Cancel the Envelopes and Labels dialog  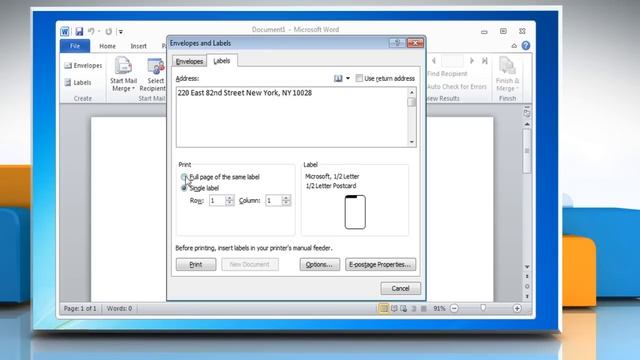400,289
